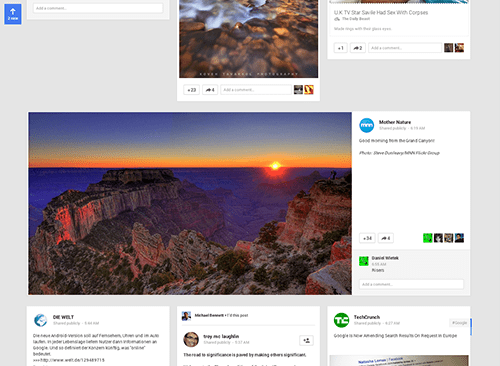
Task: Open the DIE WELT profile name
Action: tap(63, 317)
